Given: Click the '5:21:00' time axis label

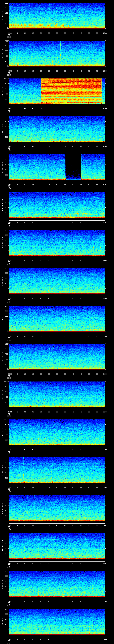Looking at the screenshot, I should pos(9,298).
